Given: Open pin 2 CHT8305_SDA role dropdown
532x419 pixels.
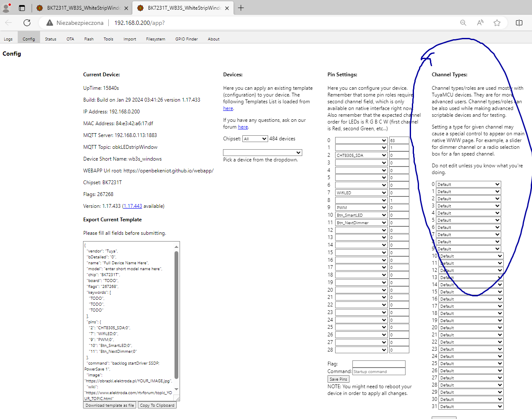Looking at the screenshot, I should 361,155.
